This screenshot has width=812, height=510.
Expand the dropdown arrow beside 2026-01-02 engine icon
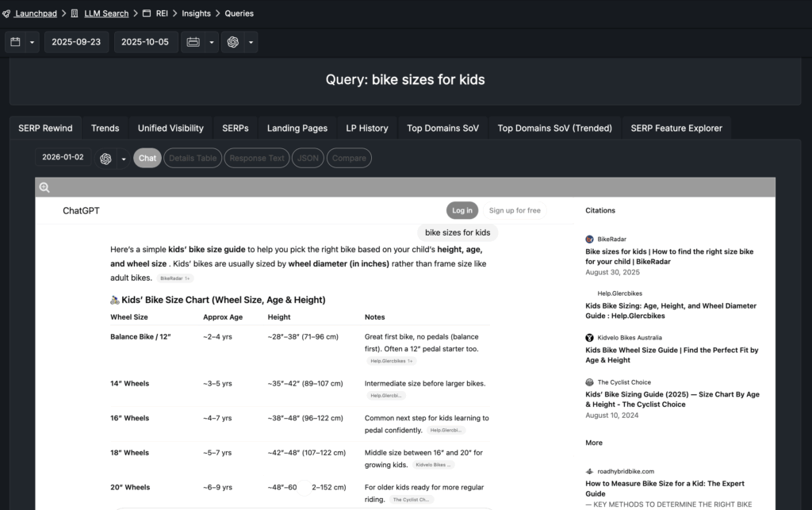click(x=124, y=159)
